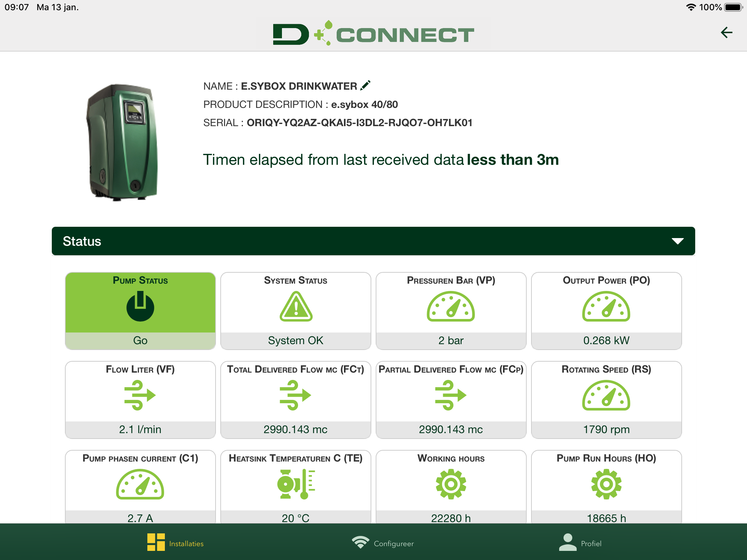Tap the 'Pressuren Bar (VP)' card title
This screenshot has height=560, width=747.
[451, 280]
